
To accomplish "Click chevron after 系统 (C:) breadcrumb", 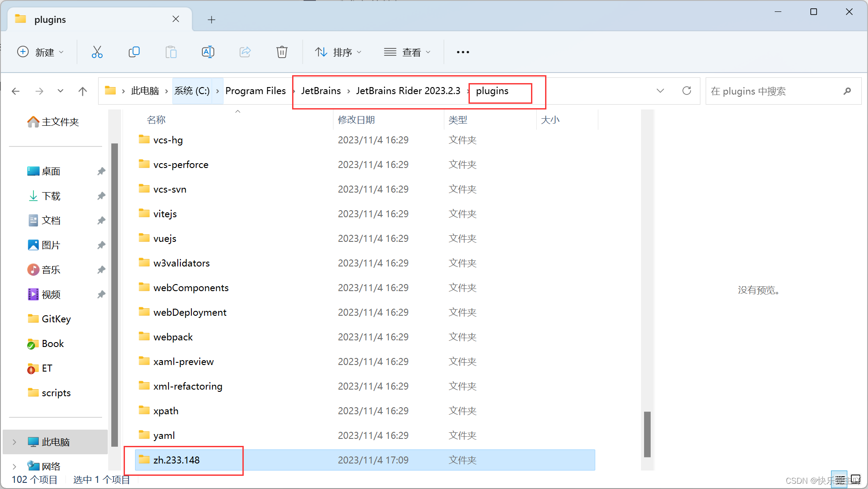I will [217, 91].
